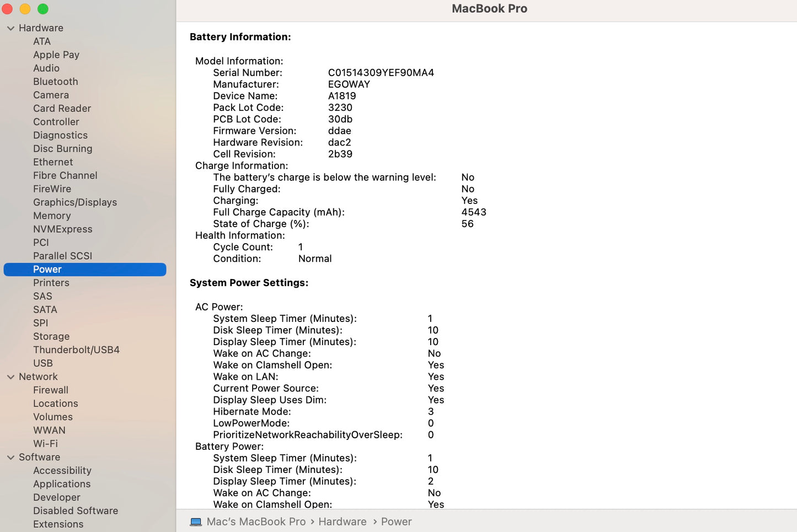Select Memory in the sidebar
The image size is (797, 532).
(52, 216)
